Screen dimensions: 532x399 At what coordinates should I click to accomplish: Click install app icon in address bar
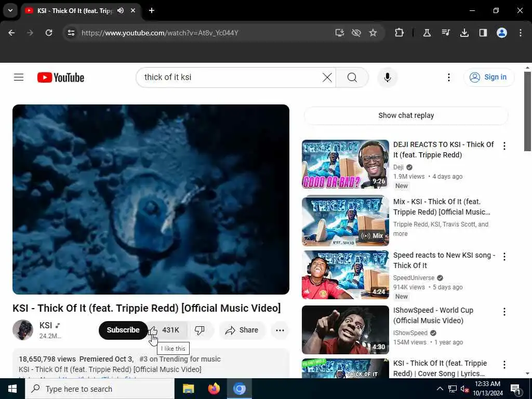point(340,33)
